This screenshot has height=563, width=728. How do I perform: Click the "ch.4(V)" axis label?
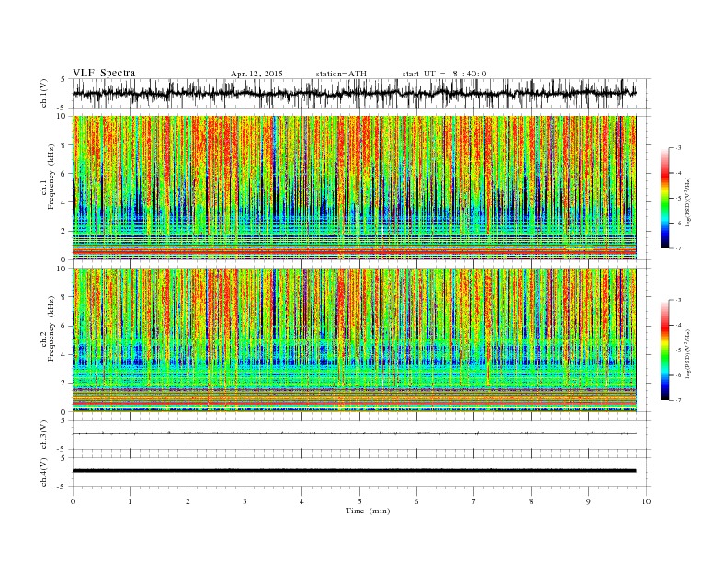[44, 472]
